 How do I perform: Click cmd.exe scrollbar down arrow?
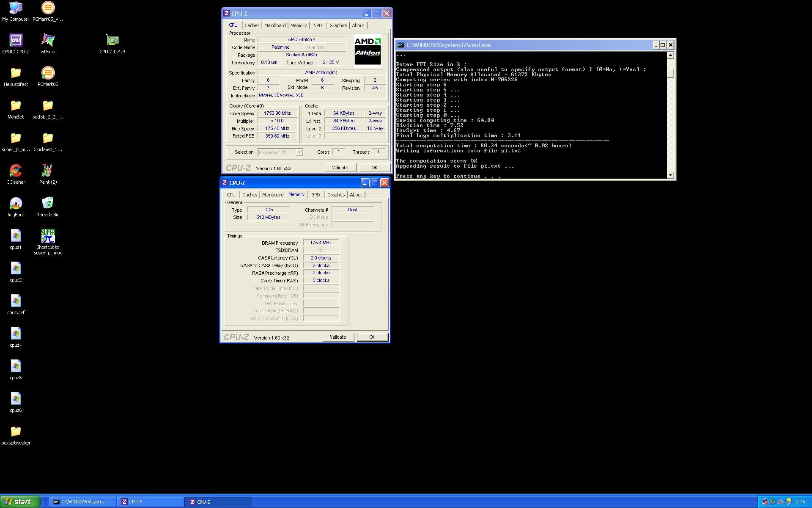[x=670, y=175]
